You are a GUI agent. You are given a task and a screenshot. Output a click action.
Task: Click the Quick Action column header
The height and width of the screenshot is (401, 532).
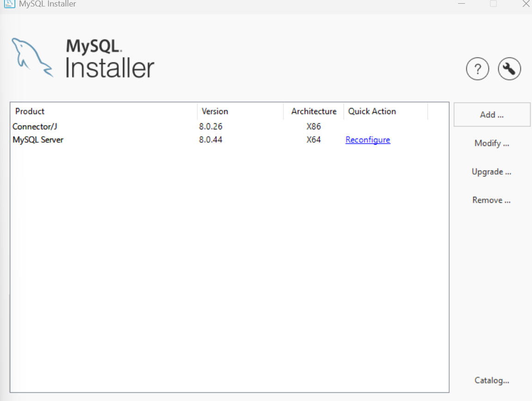[386, 111]
